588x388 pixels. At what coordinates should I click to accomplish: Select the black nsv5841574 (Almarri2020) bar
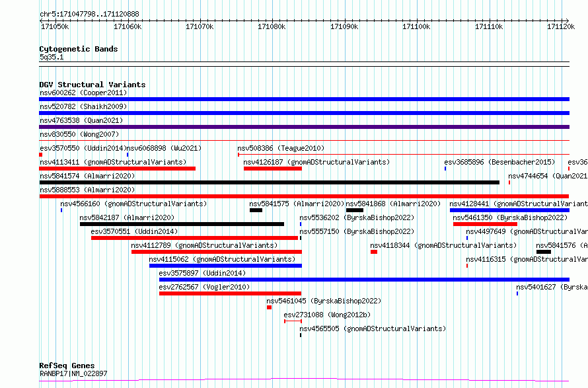click(270, 182)
